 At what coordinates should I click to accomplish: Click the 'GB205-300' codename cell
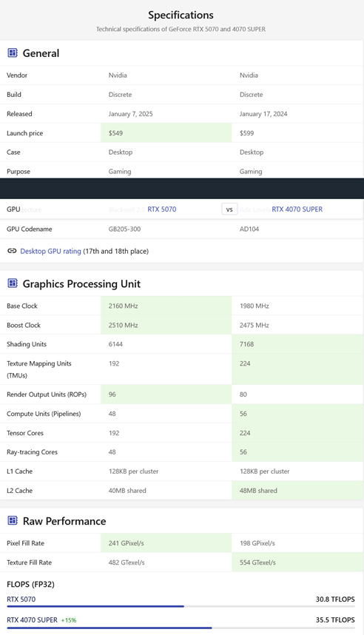tap(125, 229)
